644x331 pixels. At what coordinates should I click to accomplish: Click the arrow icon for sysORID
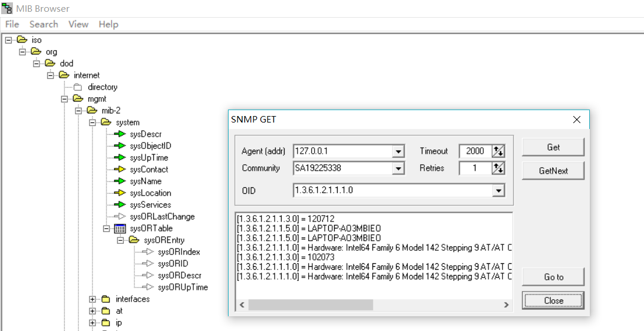147,264
